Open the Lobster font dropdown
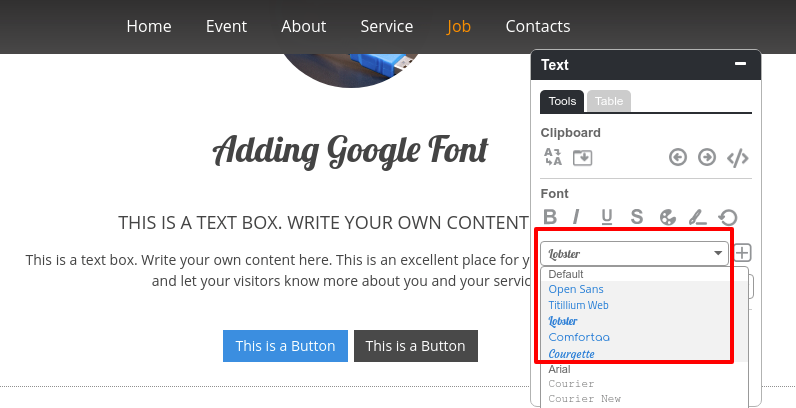The height and width of the screenshot is (408, 796). (x=635, y=253)
